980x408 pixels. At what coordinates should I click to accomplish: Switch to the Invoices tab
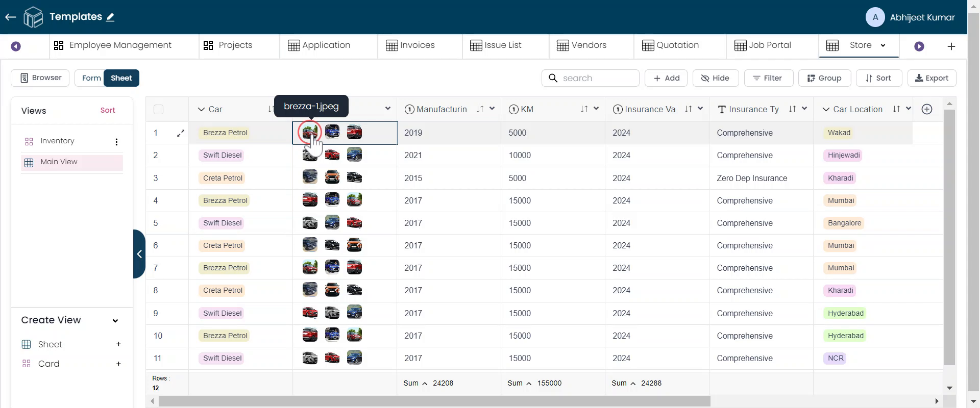coord(410,45)
